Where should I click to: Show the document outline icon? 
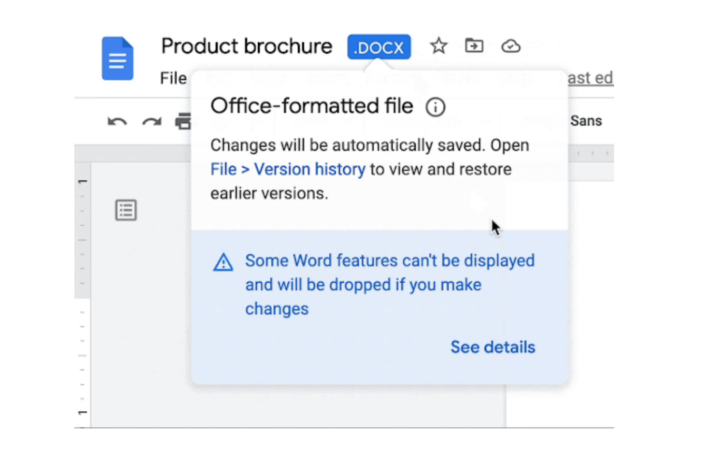(x=126, y=210)
